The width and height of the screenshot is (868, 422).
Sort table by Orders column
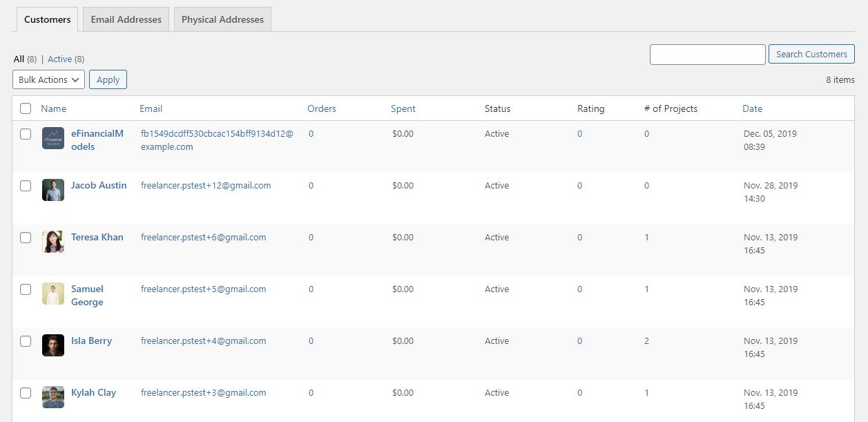(x=322, y=108)
